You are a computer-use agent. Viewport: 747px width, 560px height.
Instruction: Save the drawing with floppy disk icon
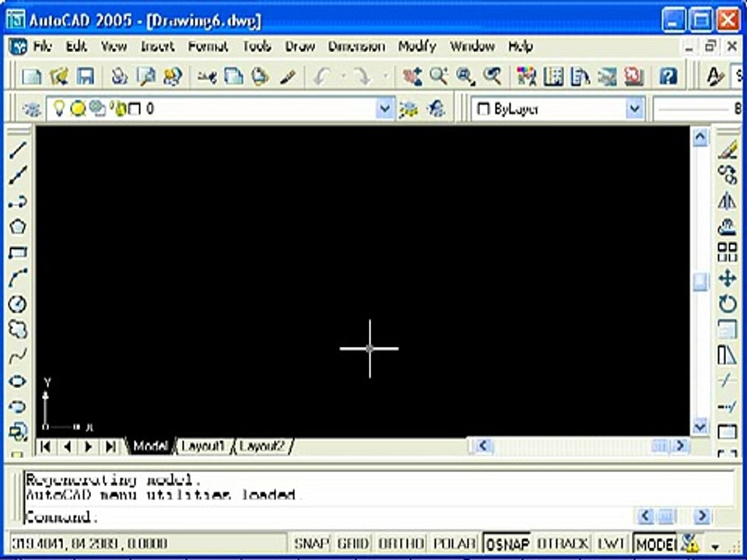click(86, 76)
